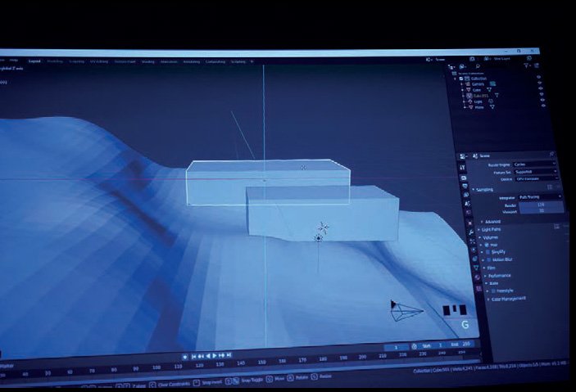Click the outliner search magnifier icon
The width and height of the screenshot is (576, 392).
[x=478, y=66]
